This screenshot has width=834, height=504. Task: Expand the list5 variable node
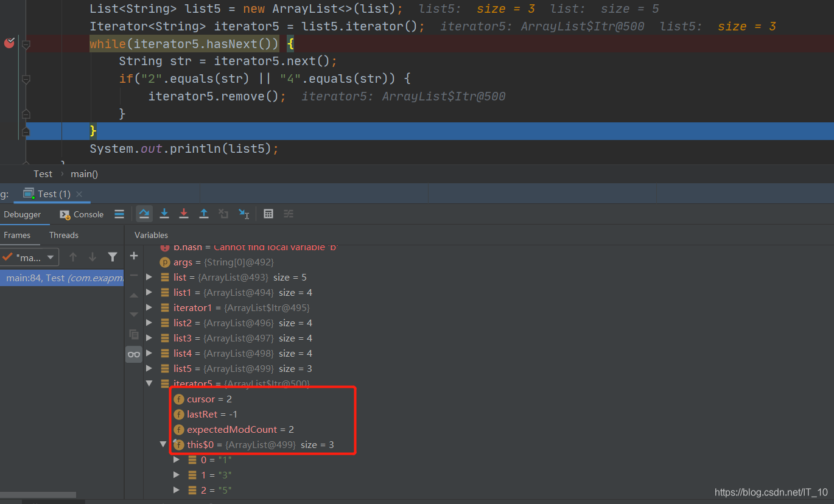tap(150, 369)
